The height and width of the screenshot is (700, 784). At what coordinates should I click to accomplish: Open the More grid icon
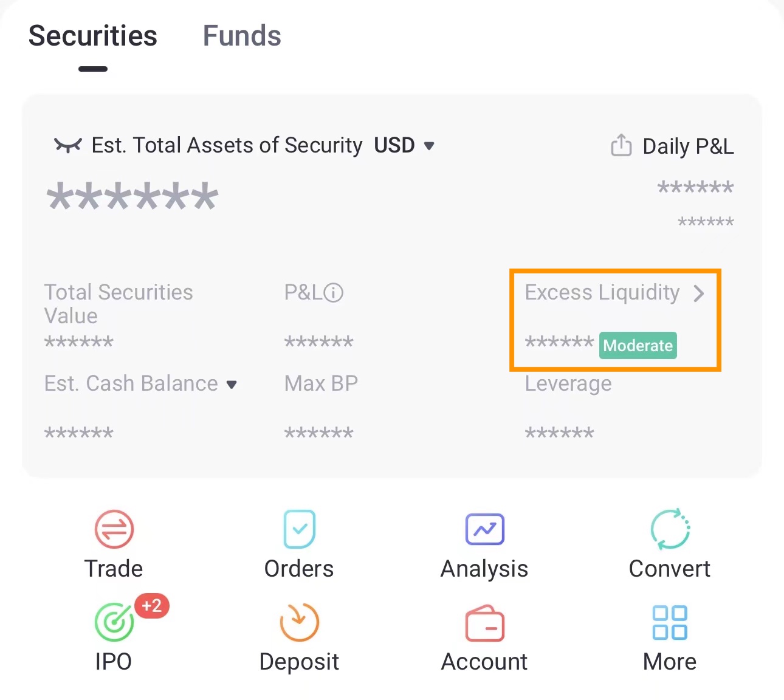670,622
